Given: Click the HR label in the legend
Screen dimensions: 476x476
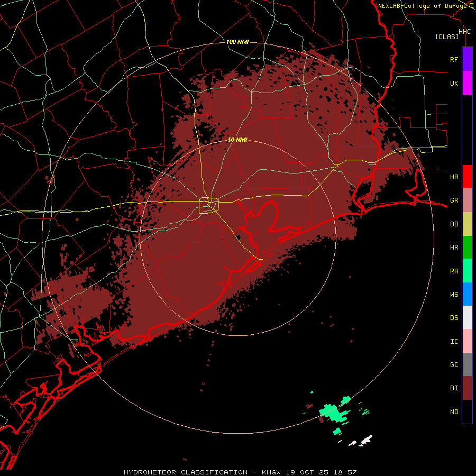Looking at the screenshot, I should coord(454,248).
